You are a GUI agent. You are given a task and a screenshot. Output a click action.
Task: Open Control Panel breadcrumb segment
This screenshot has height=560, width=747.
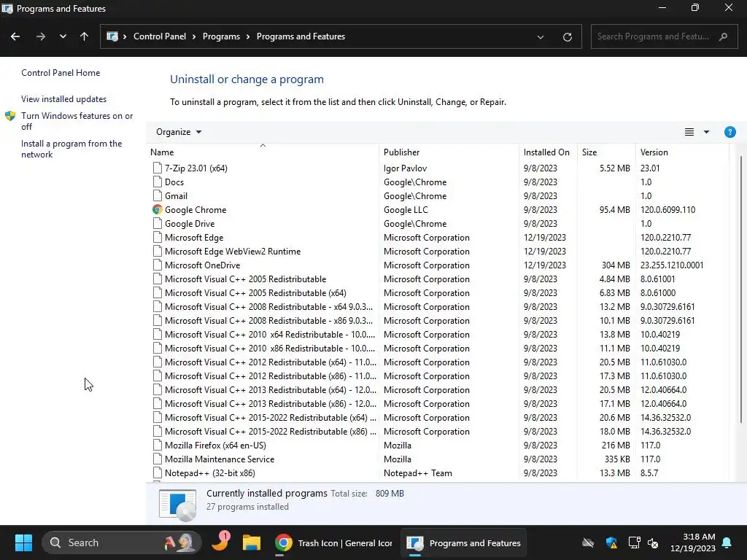(160, 36)
